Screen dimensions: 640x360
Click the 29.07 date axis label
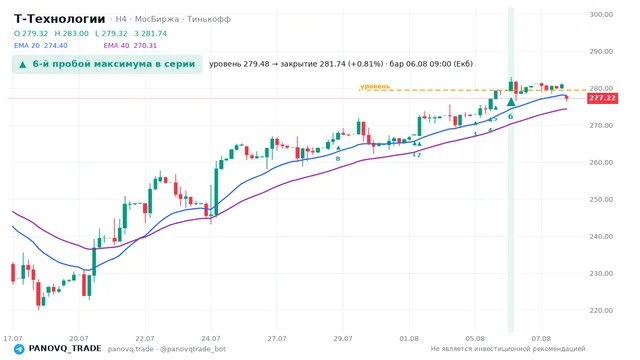tap(343, 339)
